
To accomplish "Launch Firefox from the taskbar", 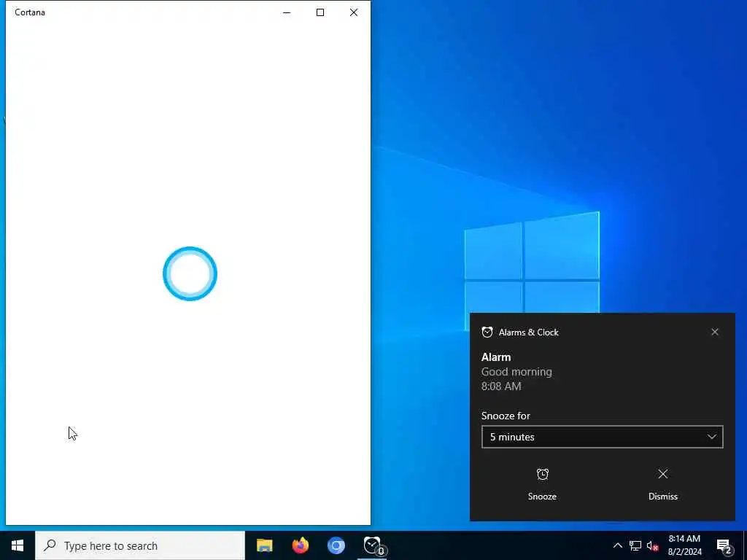I will point(300,545).
